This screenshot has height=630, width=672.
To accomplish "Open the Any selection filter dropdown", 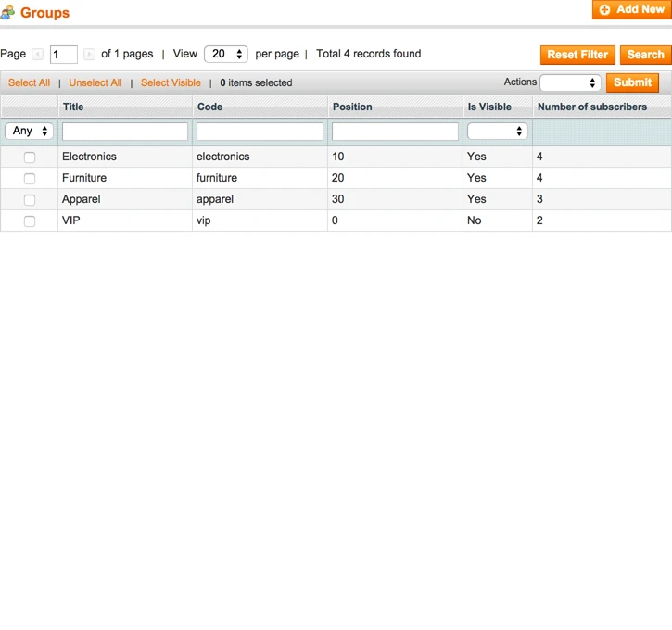I will click(x=30, y=132).
